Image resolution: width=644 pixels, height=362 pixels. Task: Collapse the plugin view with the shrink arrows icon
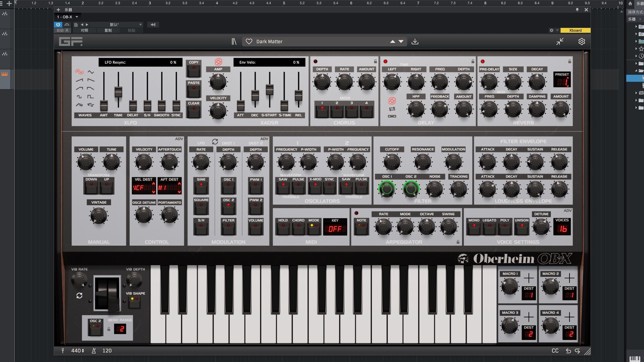560,42
